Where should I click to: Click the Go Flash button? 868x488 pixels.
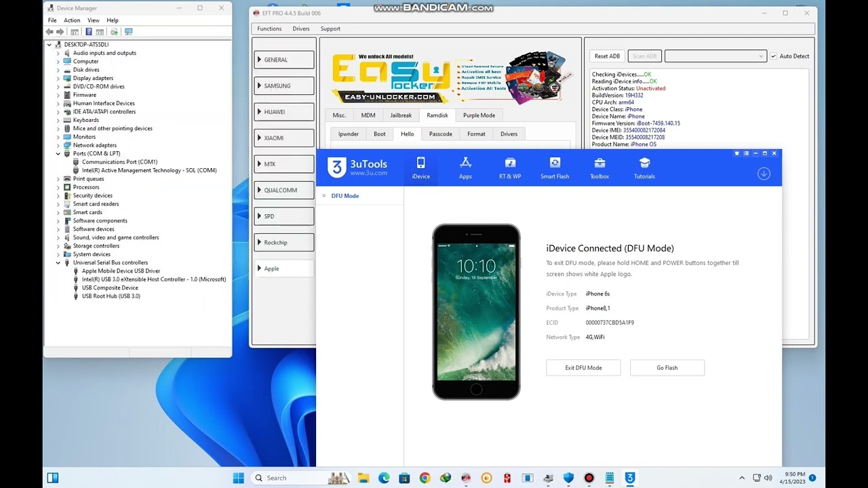click(667, 368)
